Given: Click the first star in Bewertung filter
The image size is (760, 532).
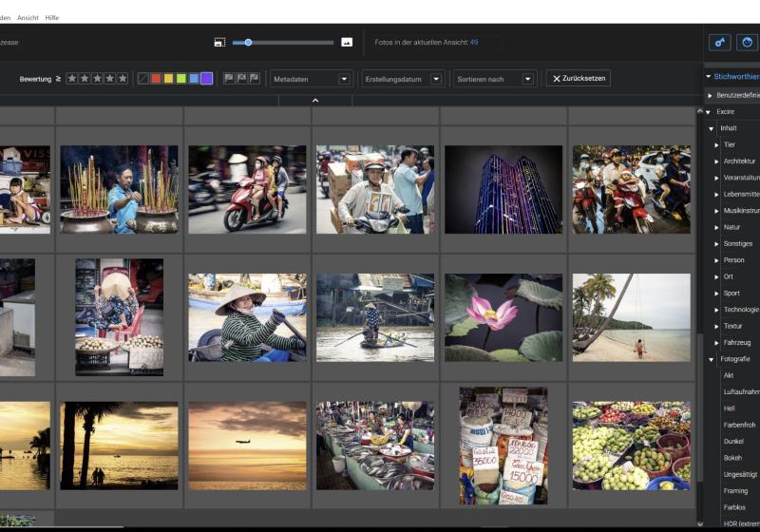Looking at the screenshot, I should [72, 79].
